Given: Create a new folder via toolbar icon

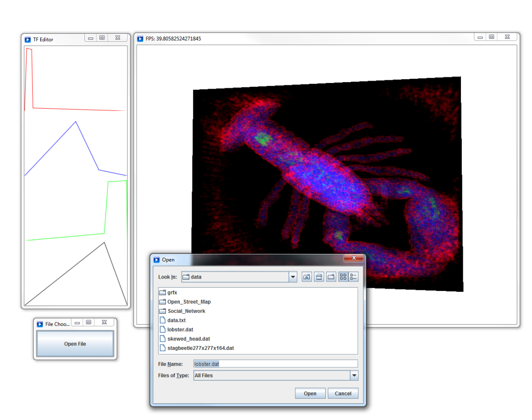Looking at the screenshot, I should [x=331, y=277].
